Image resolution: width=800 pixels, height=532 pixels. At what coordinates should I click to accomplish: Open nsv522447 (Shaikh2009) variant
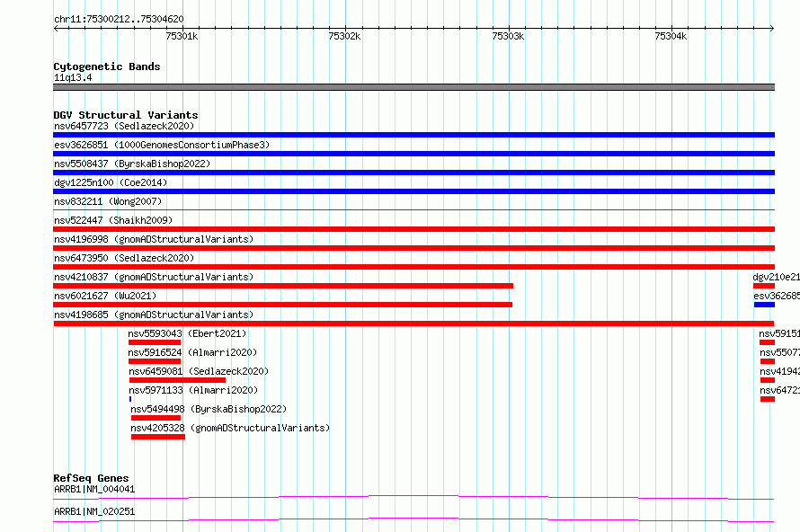point(113,220)
